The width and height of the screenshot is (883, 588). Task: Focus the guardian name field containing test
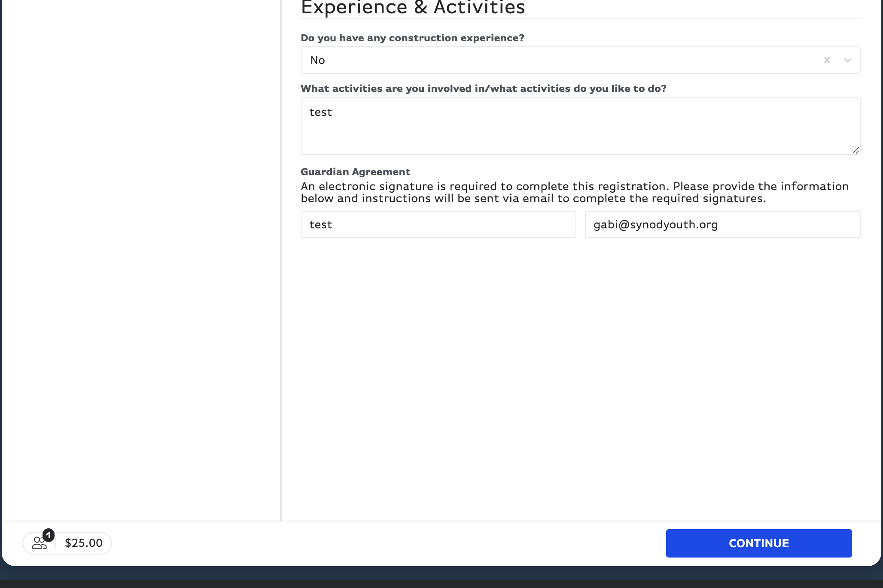click(438, 224)
